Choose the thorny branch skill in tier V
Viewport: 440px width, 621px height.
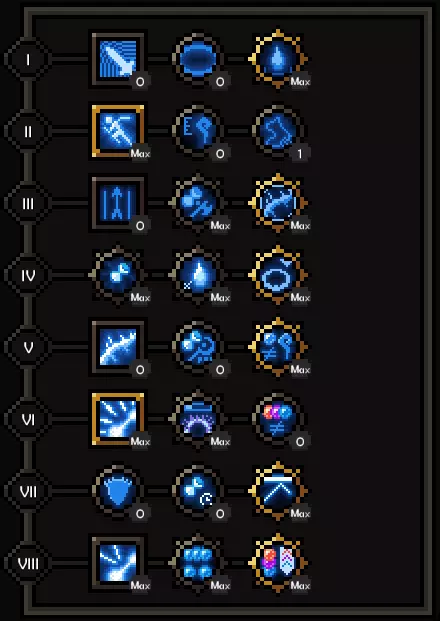pyautogui.click(x=118, y=347)
